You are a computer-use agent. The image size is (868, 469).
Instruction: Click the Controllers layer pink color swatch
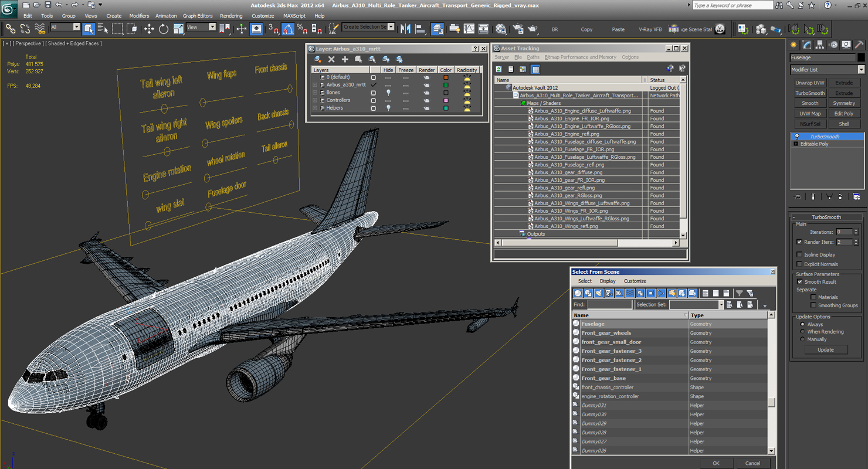click(446, 100)
